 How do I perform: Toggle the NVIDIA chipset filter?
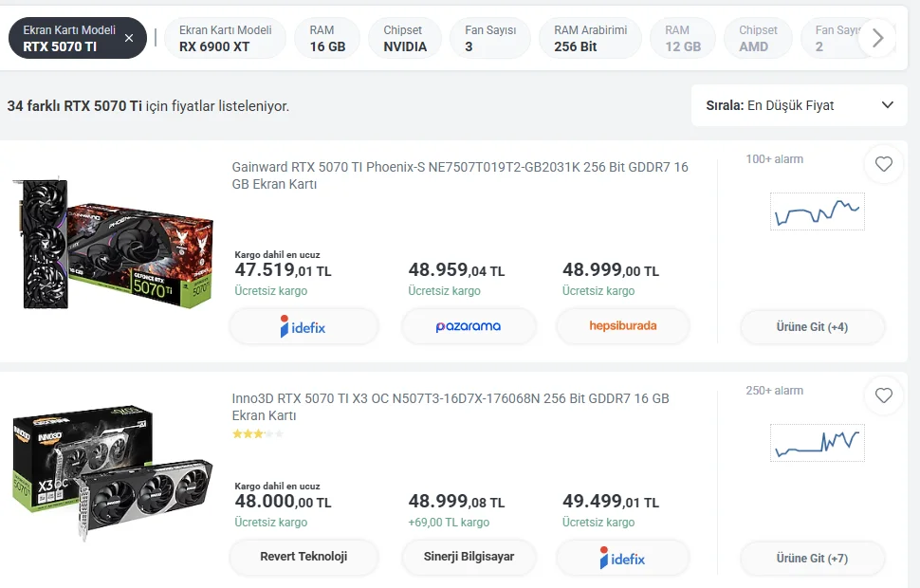point(404,38)
